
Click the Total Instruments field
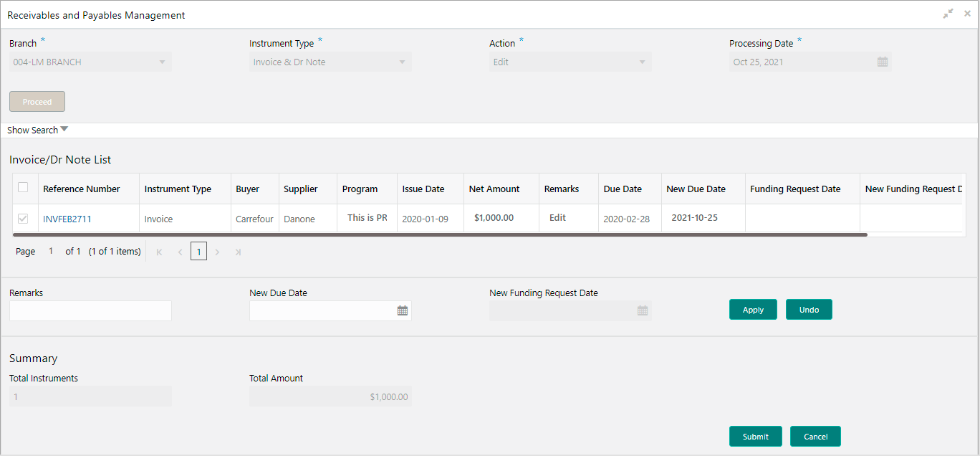90,396
